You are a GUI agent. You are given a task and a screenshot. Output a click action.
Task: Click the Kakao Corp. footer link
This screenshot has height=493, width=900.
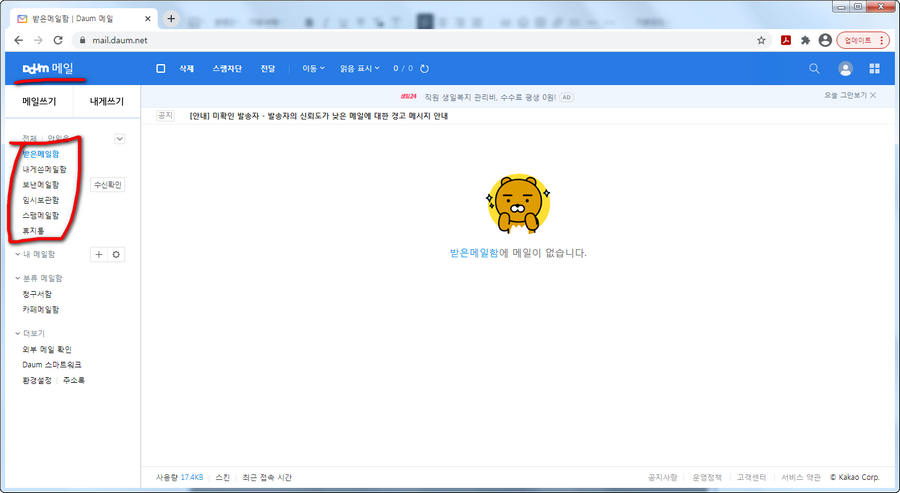[x=855, y=478]
